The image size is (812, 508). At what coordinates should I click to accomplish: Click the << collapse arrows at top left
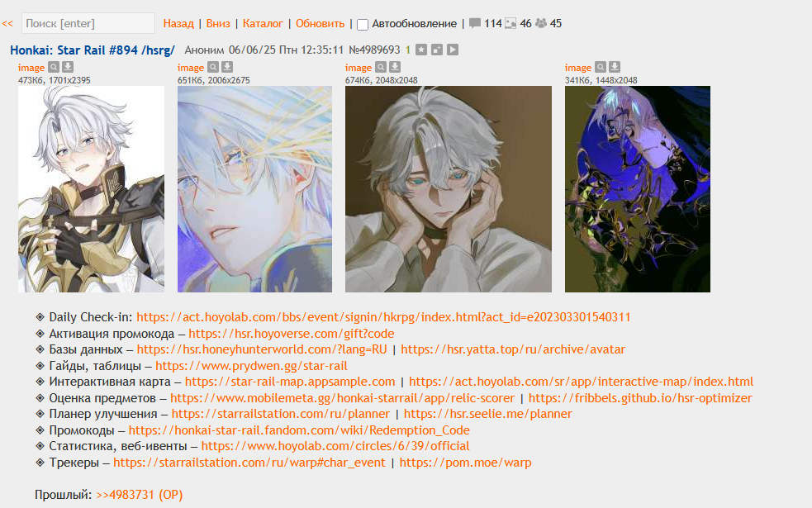(7, 23)
